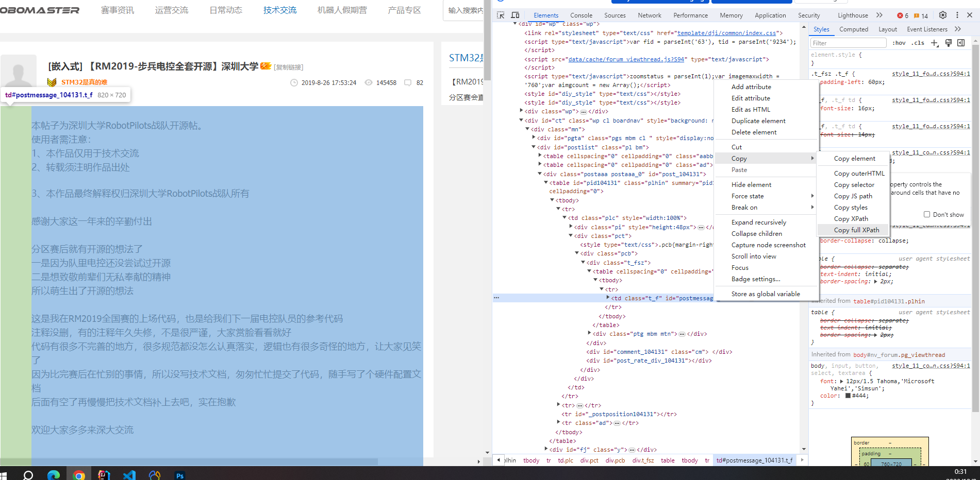Viewport: 980px width, 480px height.
Task: Select Scroll into view menu item
Action: 766,256
